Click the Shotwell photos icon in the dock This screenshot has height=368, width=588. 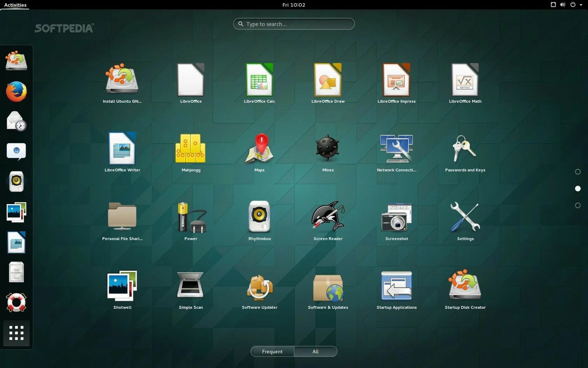coord(16,212)
